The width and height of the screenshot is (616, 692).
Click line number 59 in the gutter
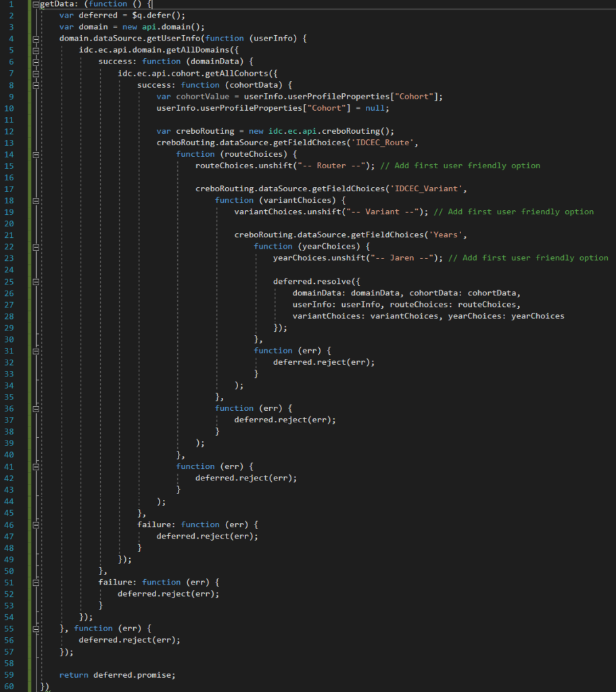click(x=9, y=675)
